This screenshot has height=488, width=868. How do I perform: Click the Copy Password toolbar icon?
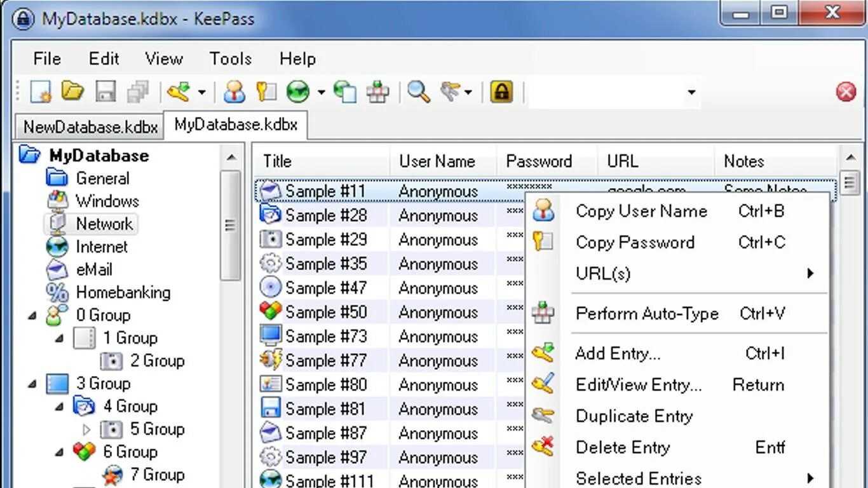click(x=266, y=92)
